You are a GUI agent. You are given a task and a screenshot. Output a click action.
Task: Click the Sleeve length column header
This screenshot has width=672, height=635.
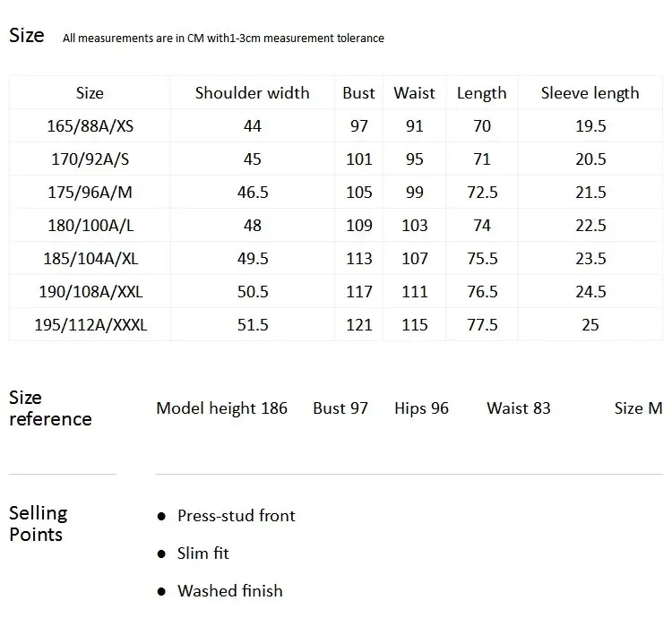pos(590,93)
